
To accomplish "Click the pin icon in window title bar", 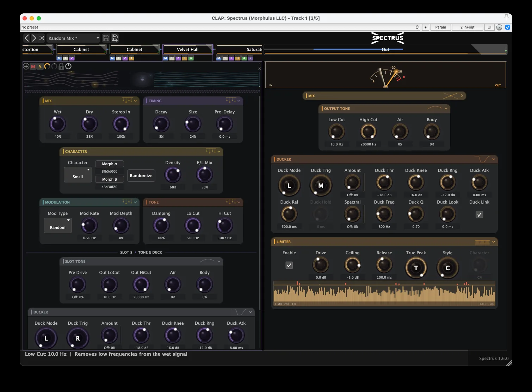I will pyautogui.click(x=506, y=17).
